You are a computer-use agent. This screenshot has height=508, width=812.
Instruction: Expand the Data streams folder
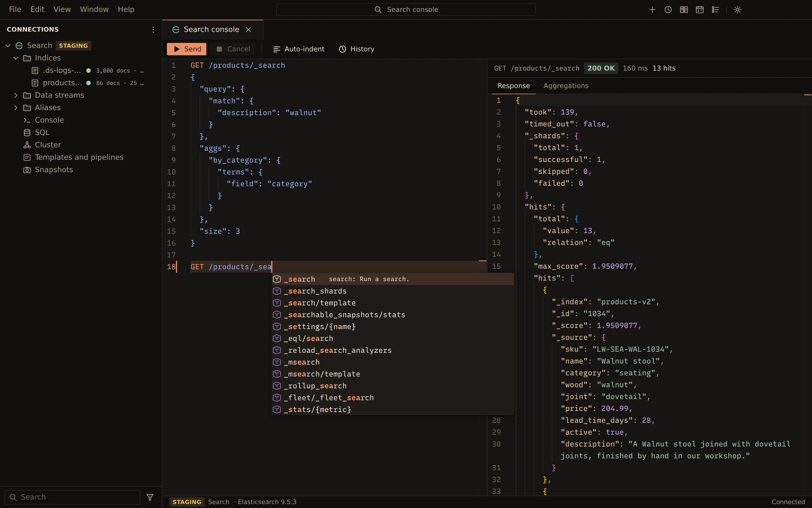click(x=16, y=95)
